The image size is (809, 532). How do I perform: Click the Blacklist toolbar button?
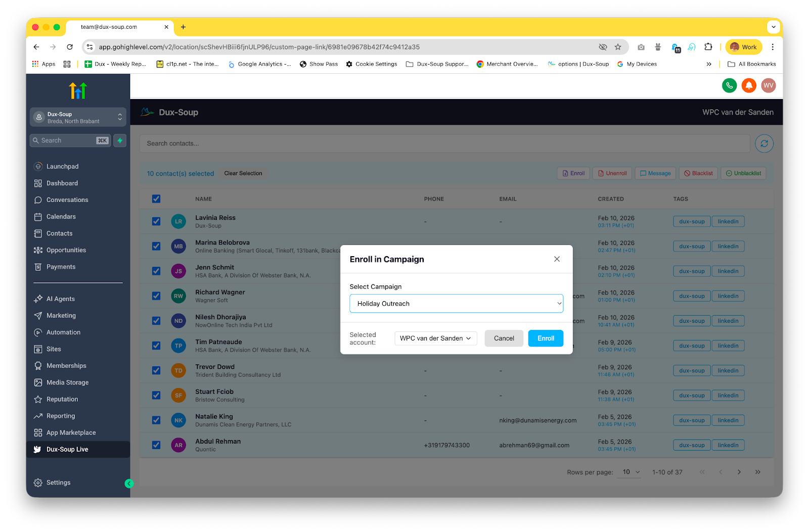click(698, 173)
